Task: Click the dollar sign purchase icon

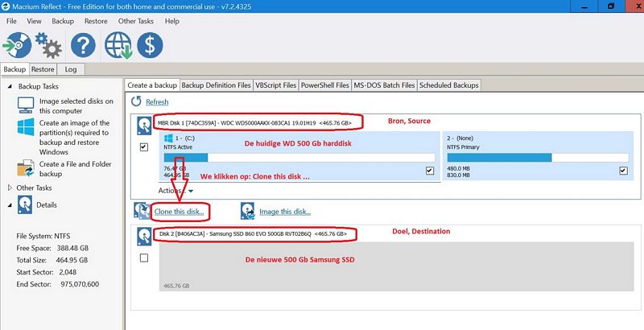Action: (150, 45)
